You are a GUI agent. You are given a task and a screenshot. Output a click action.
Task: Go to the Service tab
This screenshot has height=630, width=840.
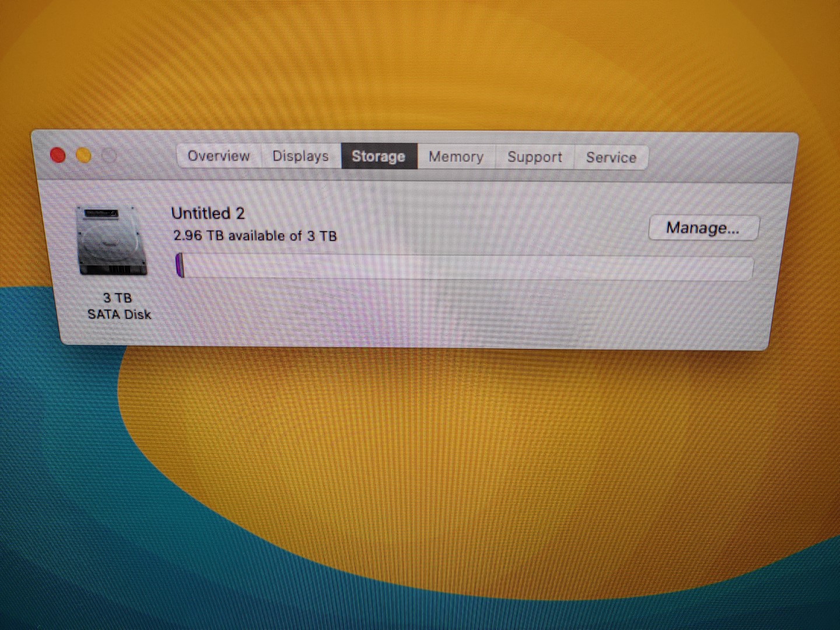pos(611,157)
